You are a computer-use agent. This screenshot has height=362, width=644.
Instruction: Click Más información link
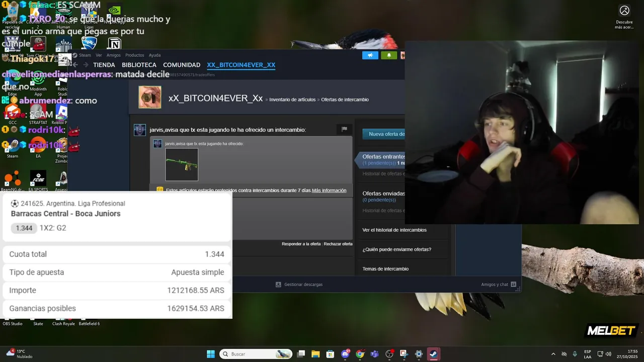329,191
